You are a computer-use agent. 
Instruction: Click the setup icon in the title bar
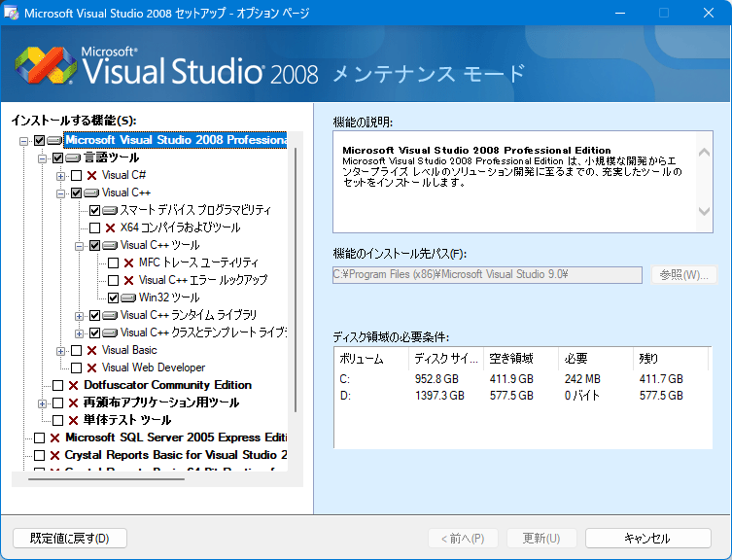point(12,13)
